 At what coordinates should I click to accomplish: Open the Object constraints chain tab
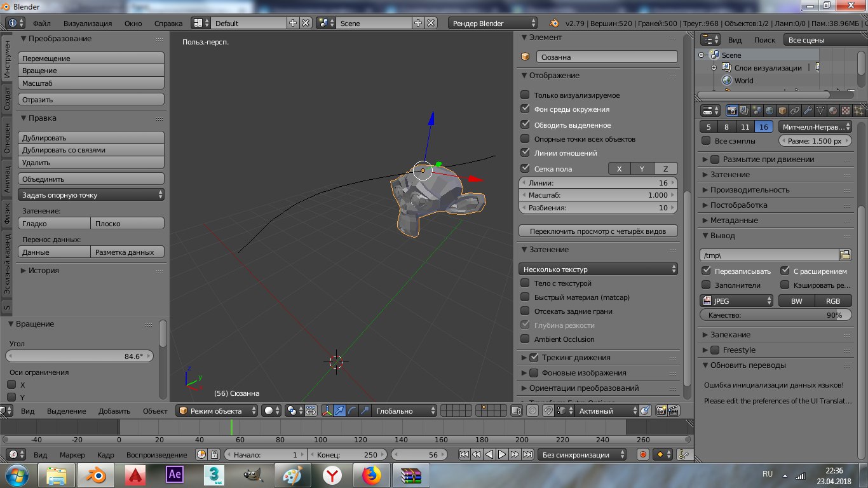794,111
